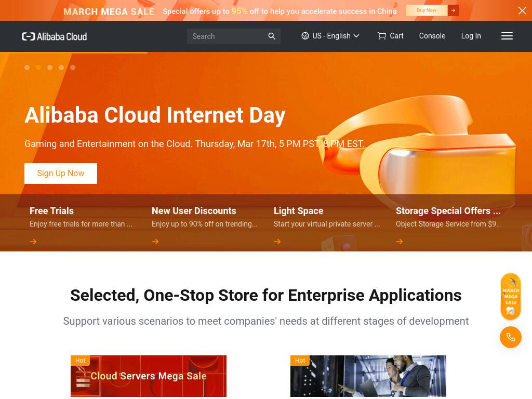Click the shopping cart icon
Image resolution: width=532 pixels, height=399 pixels.
[382, 36]
